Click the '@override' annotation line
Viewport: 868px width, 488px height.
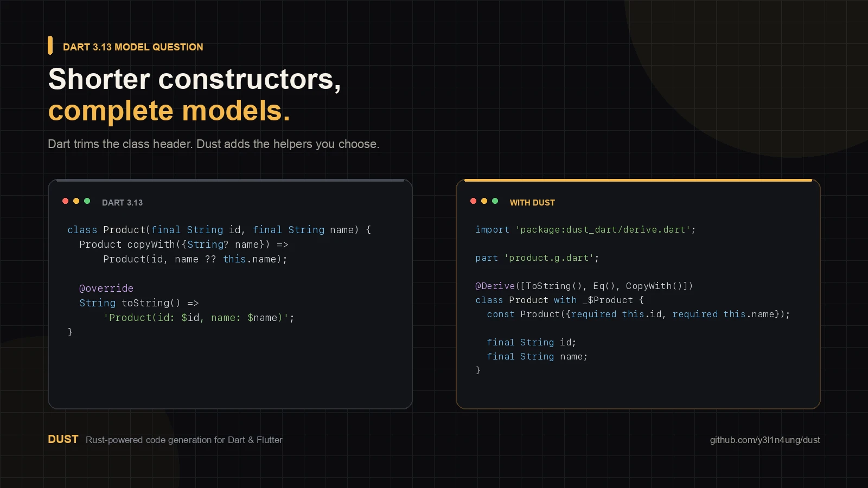(x=106, y=288)
